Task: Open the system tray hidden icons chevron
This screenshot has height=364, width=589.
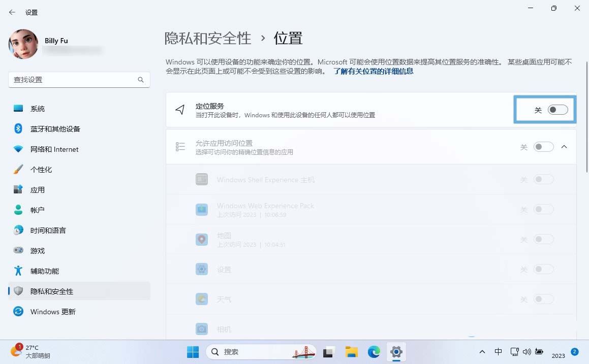Action: click(482, 352)
